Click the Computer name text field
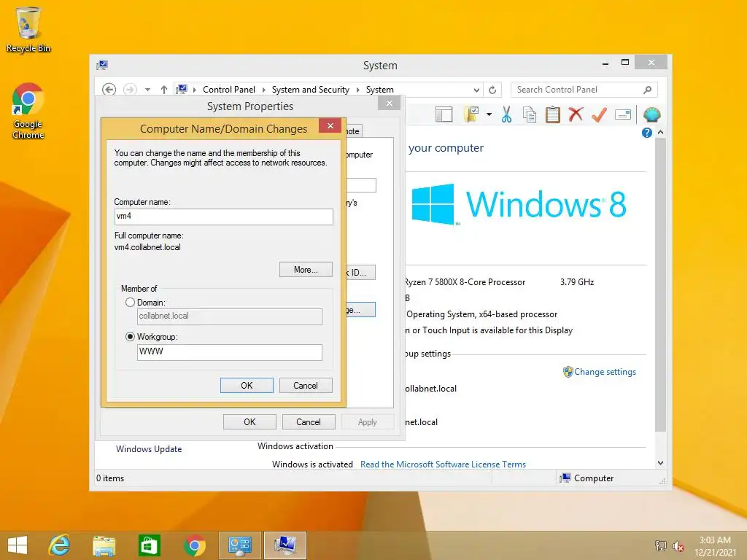Screen dimensions: 747x560 pyautogui.click(x=223, y=217)
